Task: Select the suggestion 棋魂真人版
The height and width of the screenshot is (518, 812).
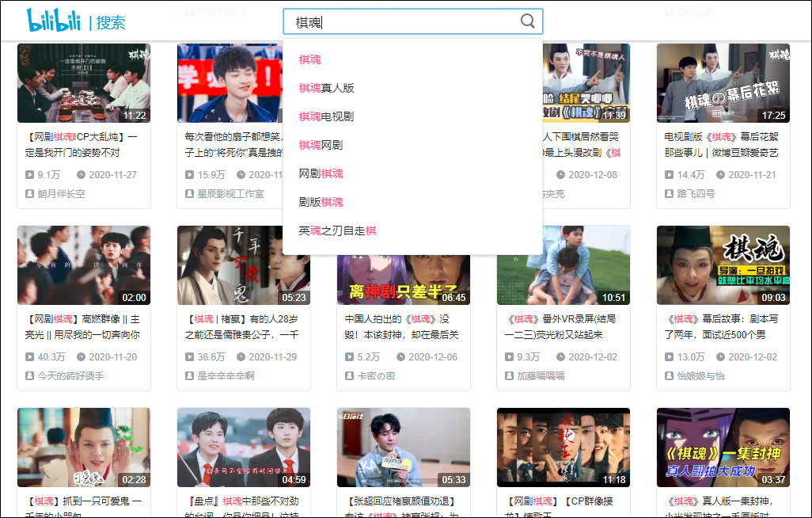Action: point(326,88)
